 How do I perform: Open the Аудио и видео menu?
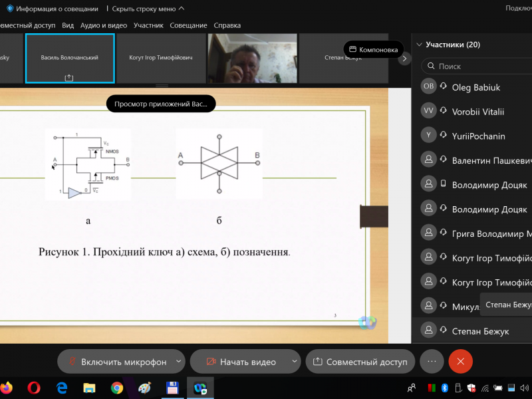pos(104,25)
